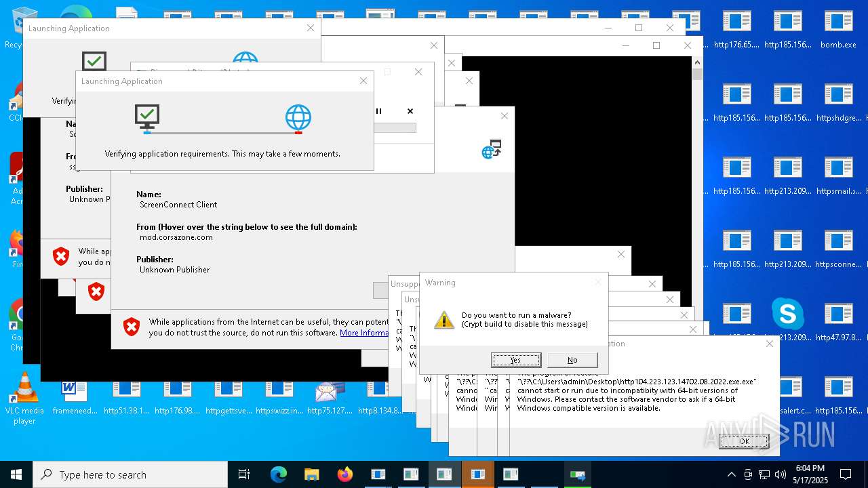
Task: Open the taskbar clock showing 6:04 PM
Action: [810, 474]
